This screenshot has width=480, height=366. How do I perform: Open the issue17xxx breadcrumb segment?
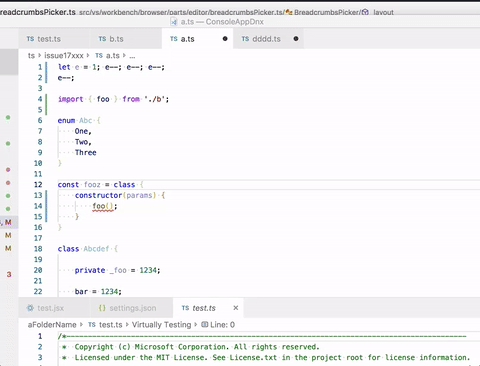point(64,56)
